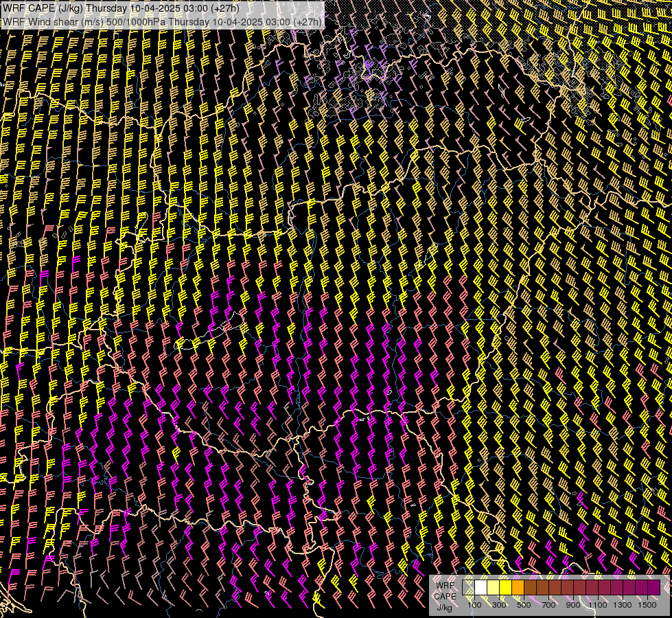672x618 pixels.
Task: Click the 1500 legend value
Action: pos(647,605)
